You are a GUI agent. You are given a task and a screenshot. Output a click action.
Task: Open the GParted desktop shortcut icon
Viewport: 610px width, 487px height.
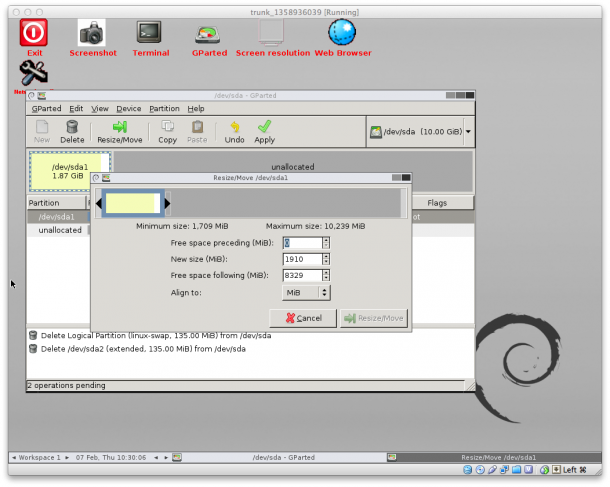coord(208,35)
